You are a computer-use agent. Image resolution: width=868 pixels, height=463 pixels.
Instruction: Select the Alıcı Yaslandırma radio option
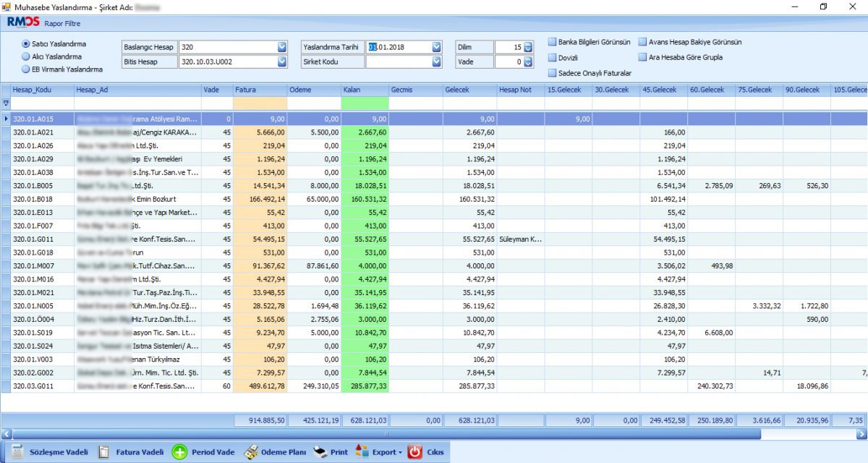pyautogui.click(x=52, y=56)
